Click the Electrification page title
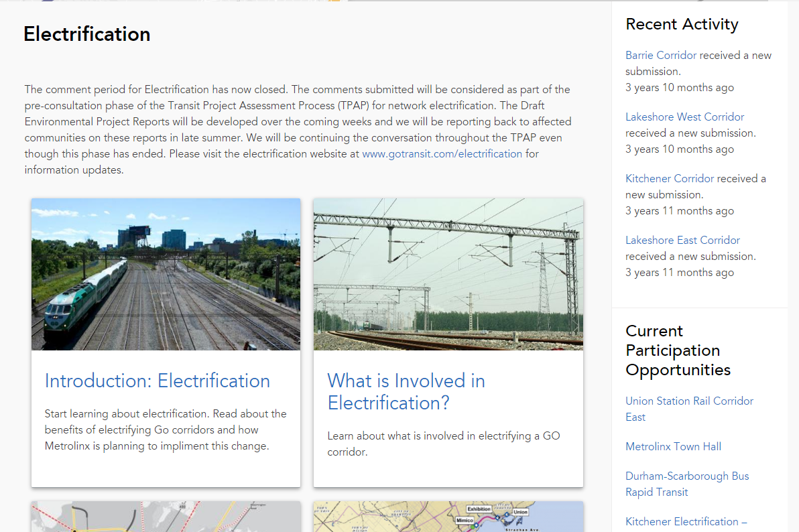The width and height of the screenshot is (799, 532). pyautogui.click(x=87, y=34)
